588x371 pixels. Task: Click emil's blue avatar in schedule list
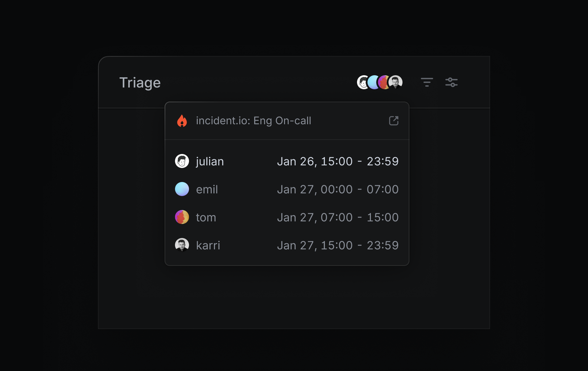click(182, 189)
